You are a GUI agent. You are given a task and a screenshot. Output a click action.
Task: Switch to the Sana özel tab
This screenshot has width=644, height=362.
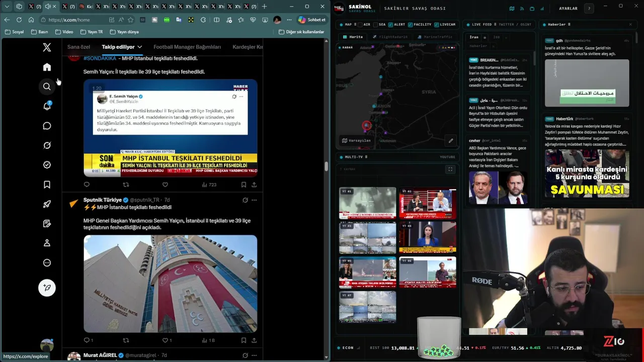click(78, 47)
